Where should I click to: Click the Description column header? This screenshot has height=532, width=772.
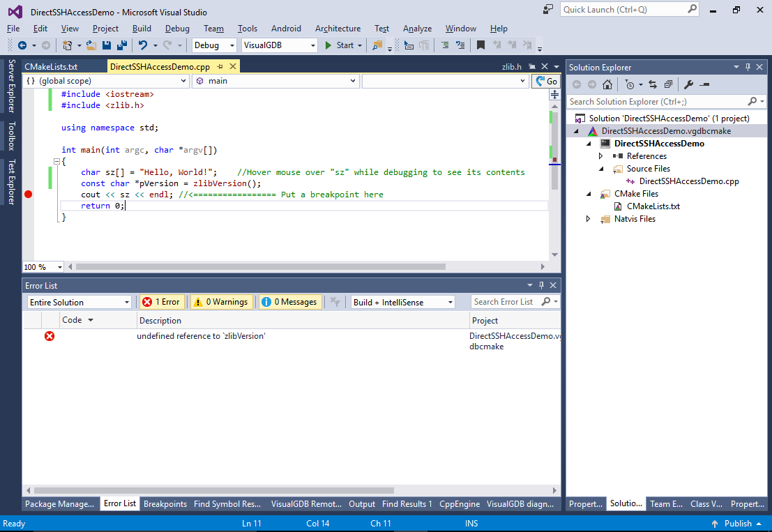point(160,321)
